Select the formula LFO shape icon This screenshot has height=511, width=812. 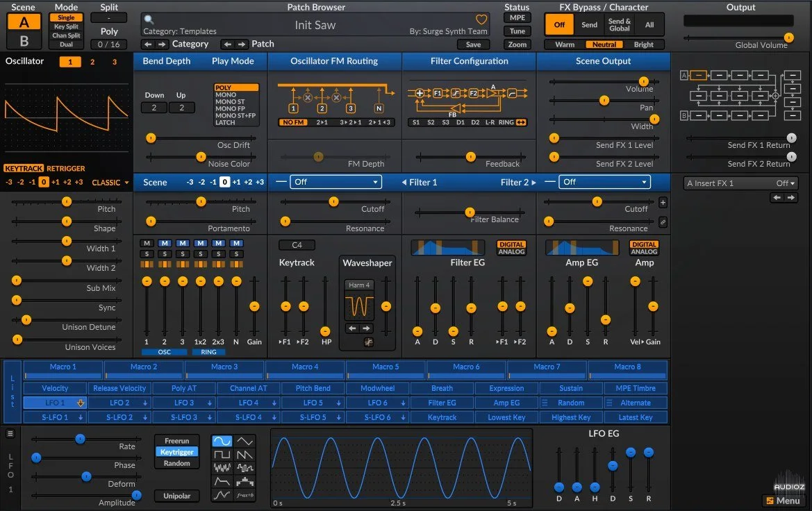(x=245, y=495)
